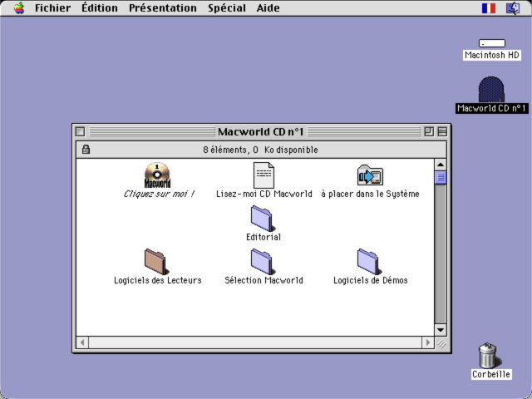This screenshot has height=399, width=532.
Task: Open the Édition menu
Action: point(100,7)
